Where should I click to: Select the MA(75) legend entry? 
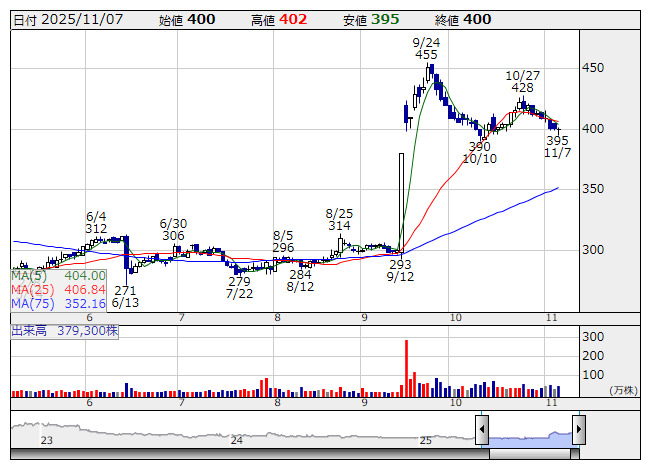58,303
